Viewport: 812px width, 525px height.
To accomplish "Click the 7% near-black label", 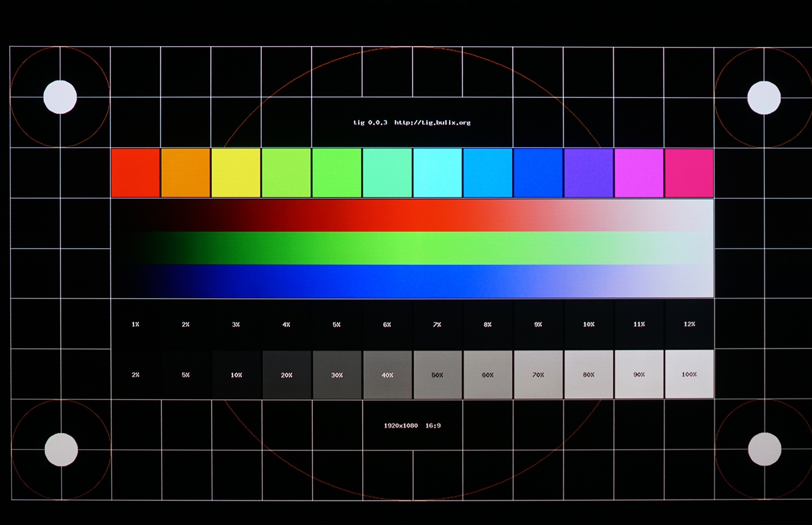I will [x=437, y=324].
